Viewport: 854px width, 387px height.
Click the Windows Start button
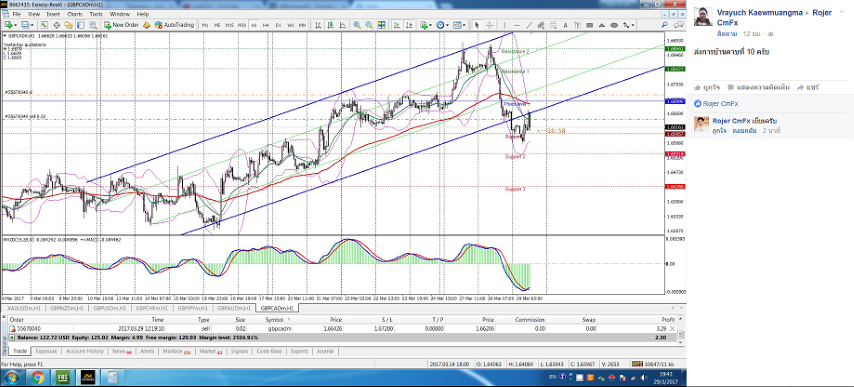click(x=11, y=378)
